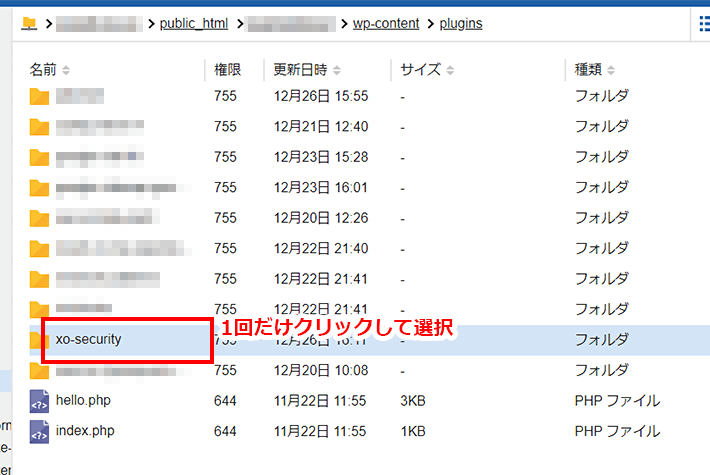Click the 権限 column header
This screenshot has width=710, height=475.
[227, 70]
